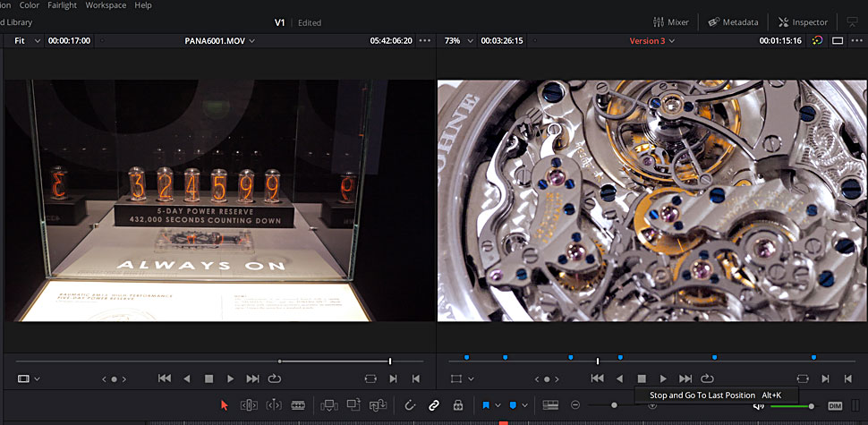Click source viewer Match Frame icon
Viewport: 868px width, 425px height.
point(370,379)
